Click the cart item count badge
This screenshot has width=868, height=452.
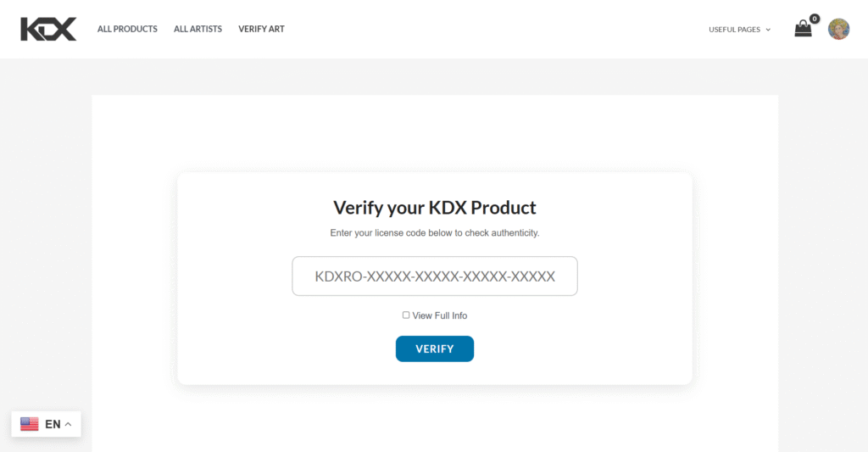pos(815,19)
